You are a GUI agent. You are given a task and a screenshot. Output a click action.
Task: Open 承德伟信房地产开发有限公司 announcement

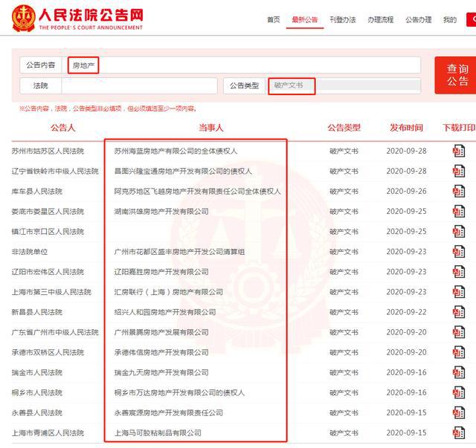tap(161, 352)
